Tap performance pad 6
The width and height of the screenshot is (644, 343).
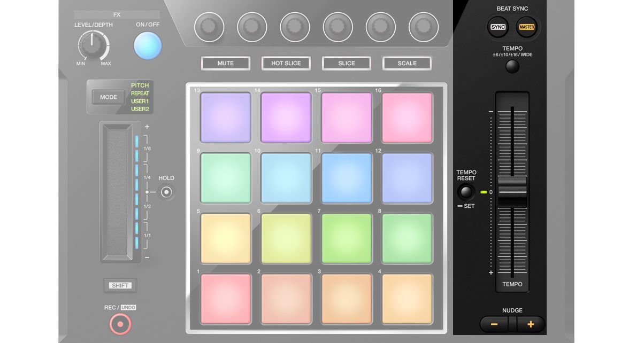[286, 238]
